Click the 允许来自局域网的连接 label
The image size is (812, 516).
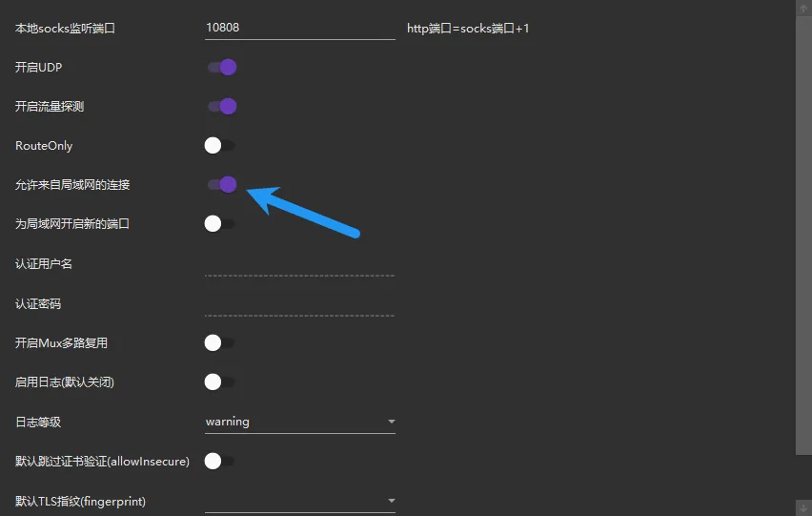[x=72, y=185]
